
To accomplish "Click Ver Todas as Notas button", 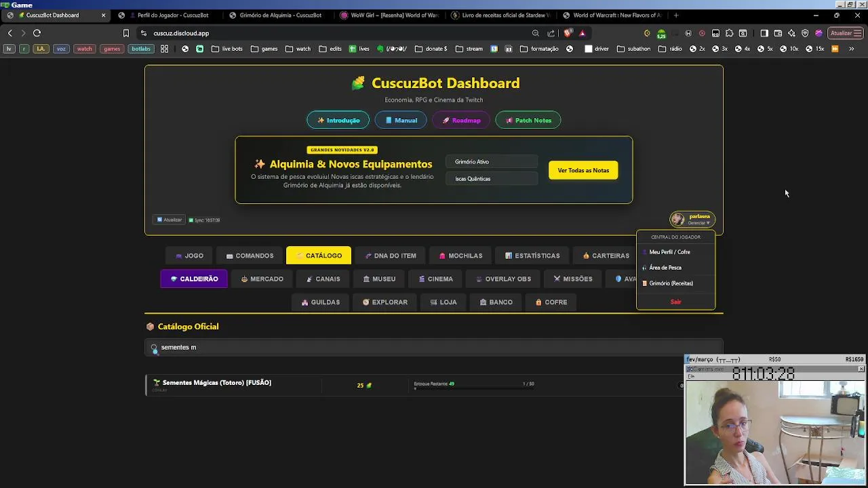I will click(x=583, y=170).
